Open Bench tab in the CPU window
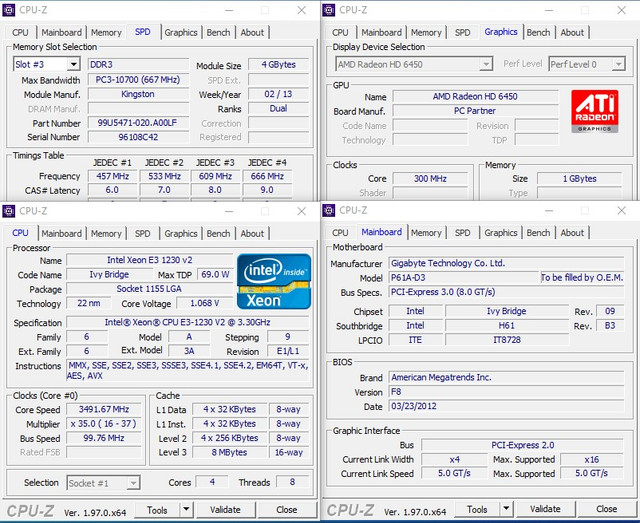The height and width of the screenshot is (523, 640). click(x=218, y=234)
